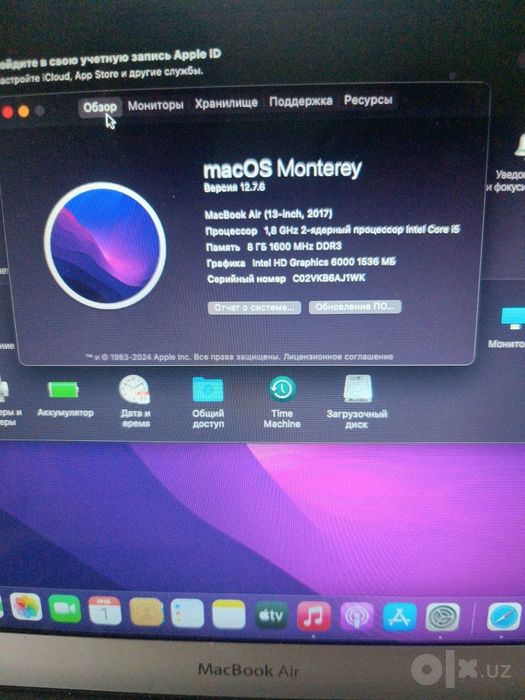Open the Лицензионное соглашение link
Image resolution: width=525 pixels, height=700 pixels.
coord(338,357)
